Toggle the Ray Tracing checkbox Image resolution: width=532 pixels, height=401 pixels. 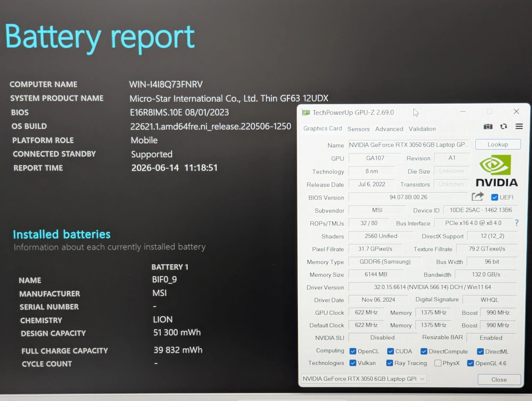click(x=389, y=363)
